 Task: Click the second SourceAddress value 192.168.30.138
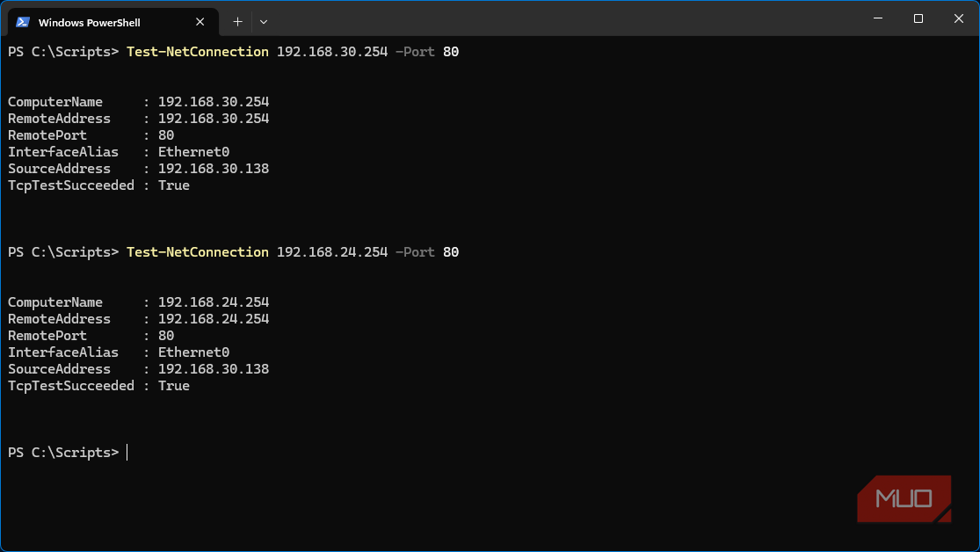click(x=214, y=369)
